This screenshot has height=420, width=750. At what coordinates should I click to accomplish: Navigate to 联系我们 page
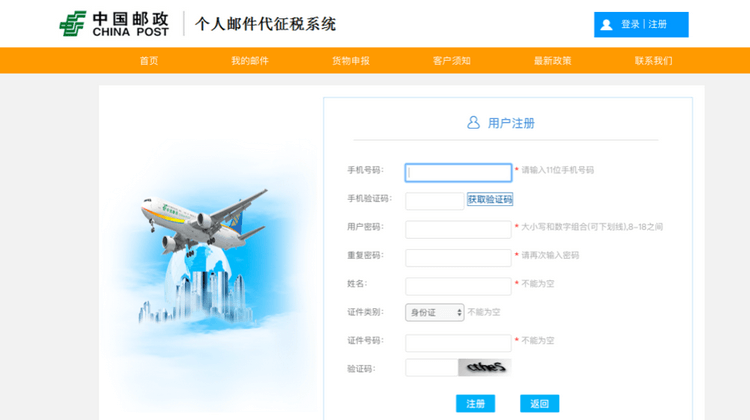pos(653,61)
